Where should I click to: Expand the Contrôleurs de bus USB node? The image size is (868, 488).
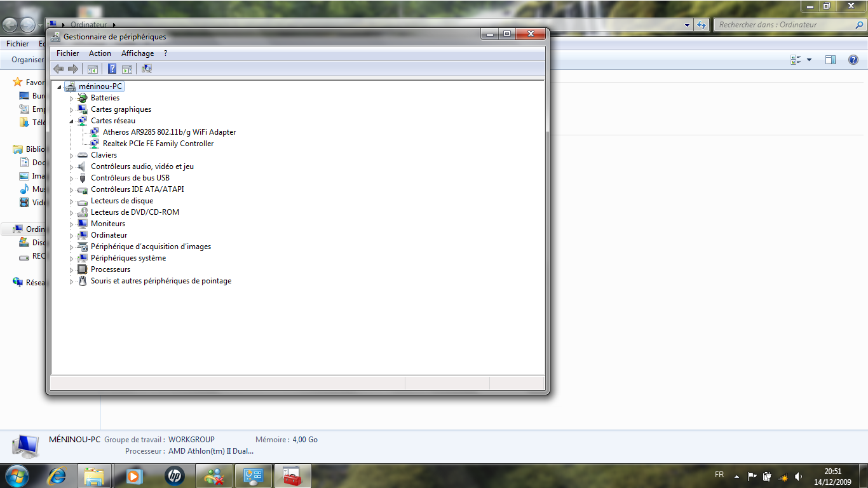coord(71,179)
